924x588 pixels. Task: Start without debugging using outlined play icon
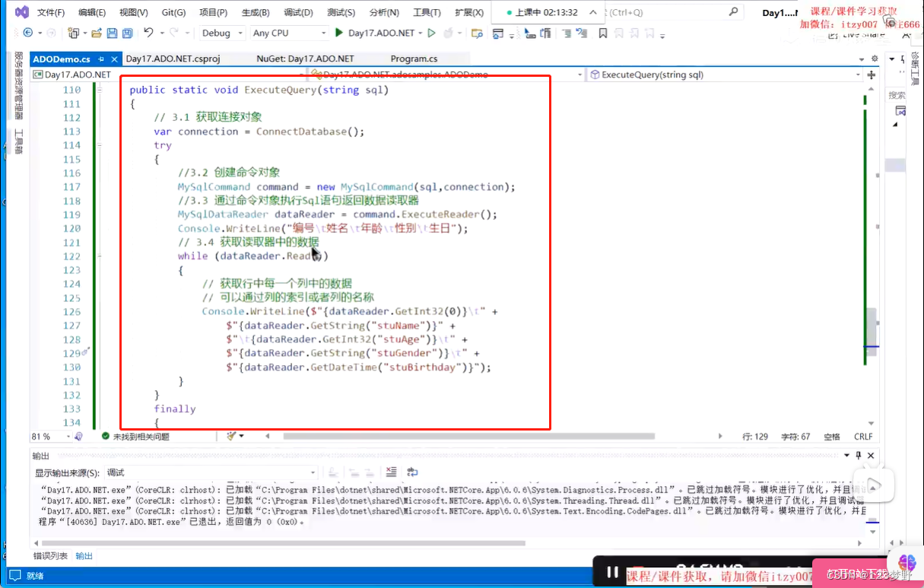431,33
